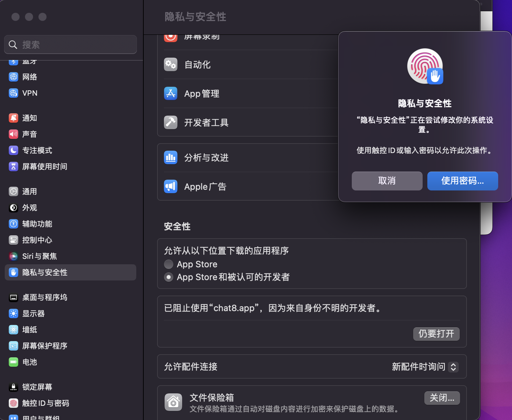Click the 分析与改进 chart icon
512x420 pixels.
[171, 157]
